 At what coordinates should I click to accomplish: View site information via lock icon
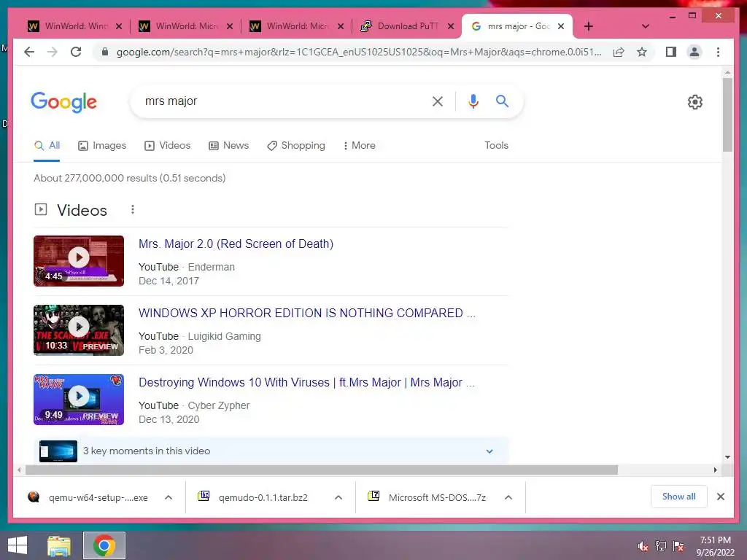click(x=105, y=52)
